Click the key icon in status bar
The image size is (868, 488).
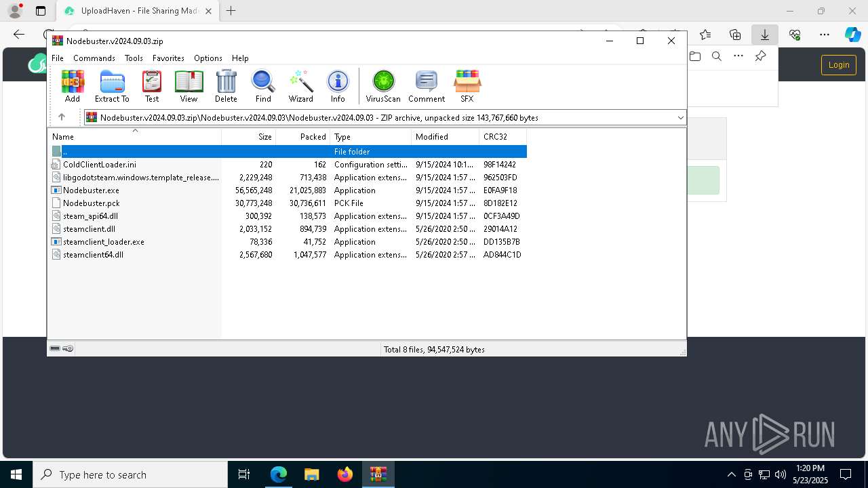(68, 348)
